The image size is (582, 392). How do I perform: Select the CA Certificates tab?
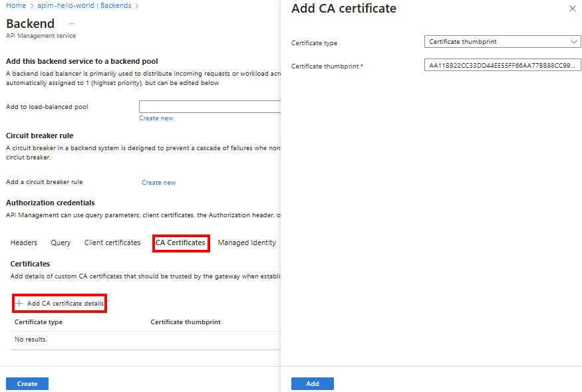180,243
